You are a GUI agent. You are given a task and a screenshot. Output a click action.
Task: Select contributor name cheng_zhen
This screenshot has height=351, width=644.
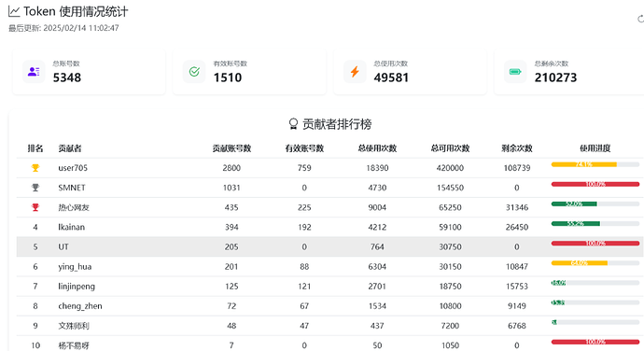point(80,306)
